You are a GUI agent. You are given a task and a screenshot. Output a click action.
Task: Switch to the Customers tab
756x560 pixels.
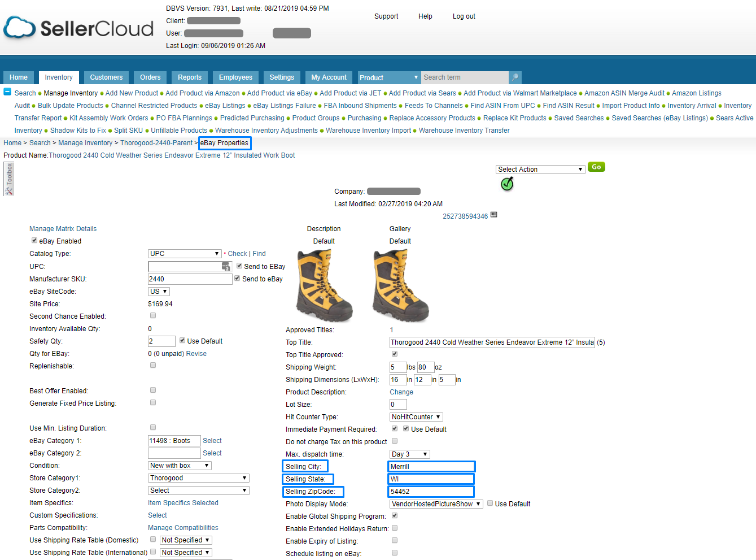pos(106,77)
